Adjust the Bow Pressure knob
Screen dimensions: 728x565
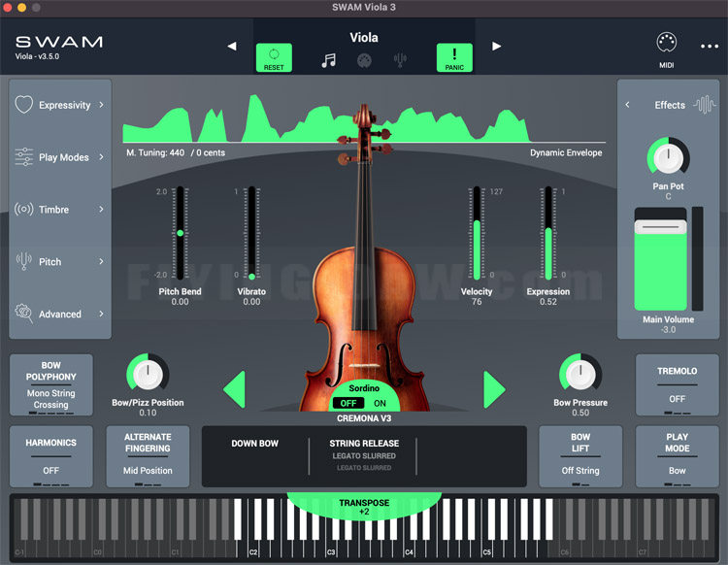(x=580, y=375)
